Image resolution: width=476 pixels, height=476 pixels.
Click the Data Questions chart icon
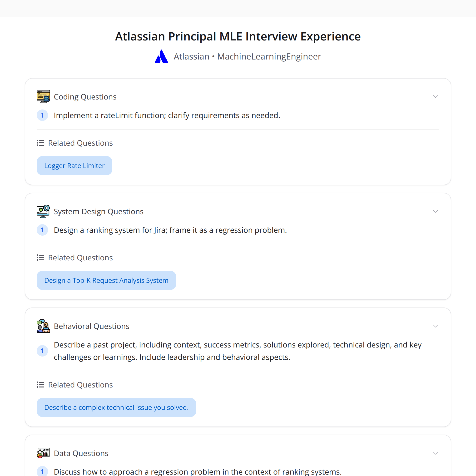point(43,453)
